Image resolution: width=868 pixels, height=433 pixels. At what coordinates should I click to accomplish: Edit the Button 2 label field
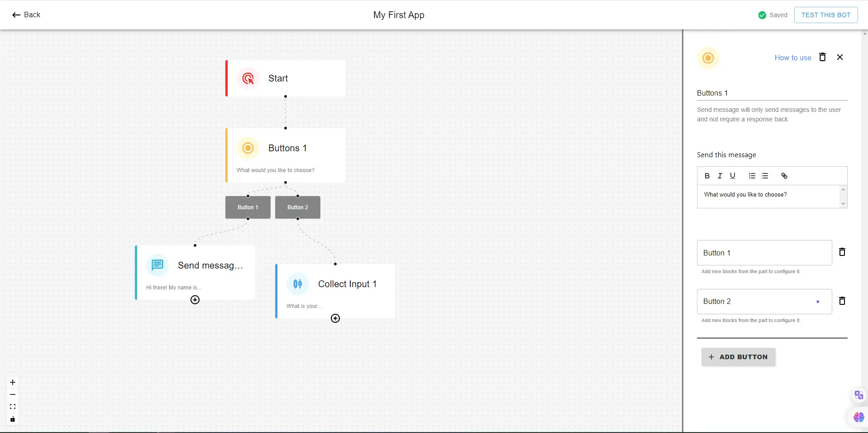[764, 302]
